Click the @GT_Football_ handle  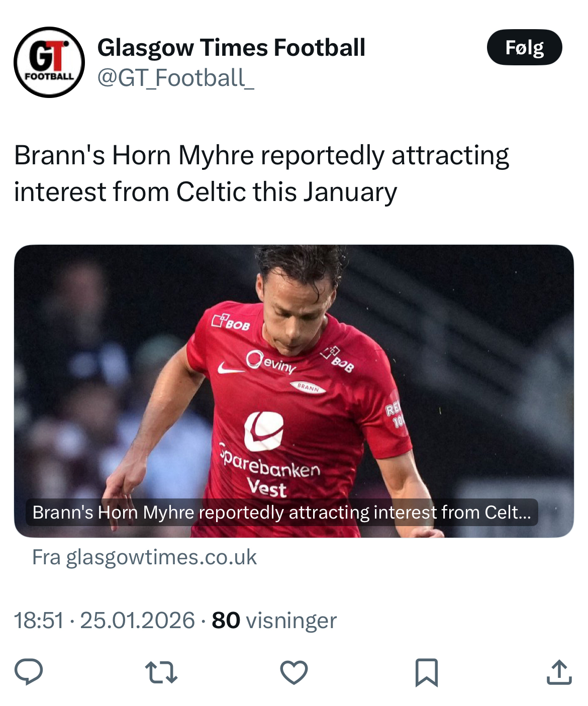point(175,78)
